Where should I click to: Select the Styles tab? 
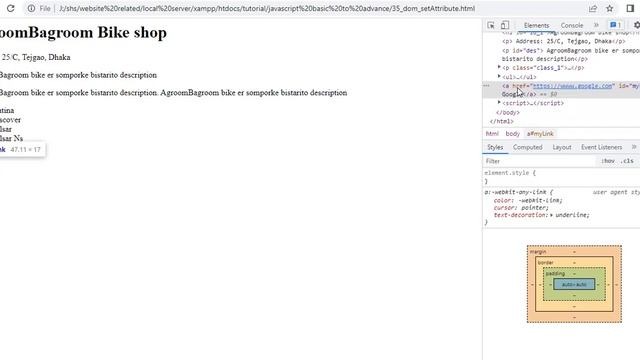point(495,147)
